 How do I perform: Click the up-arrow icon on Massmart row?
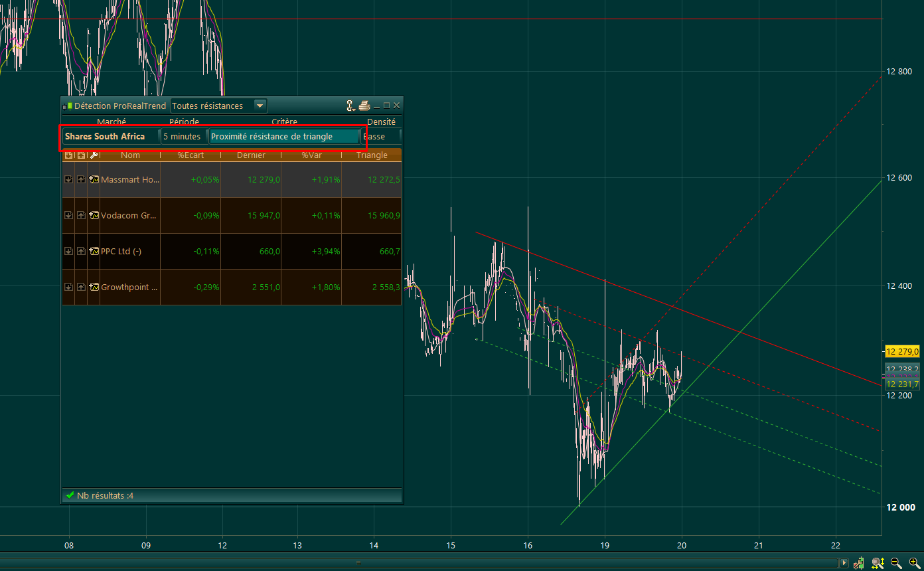[81, 179]
